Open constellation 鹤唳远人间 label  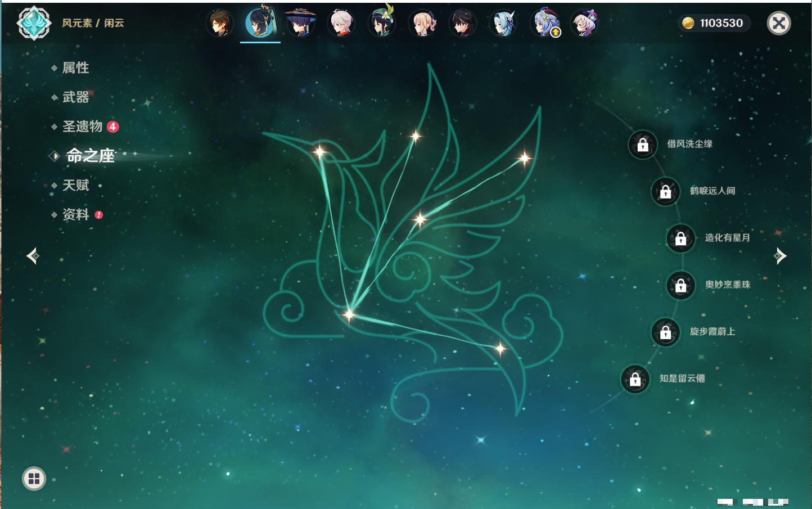712,191
